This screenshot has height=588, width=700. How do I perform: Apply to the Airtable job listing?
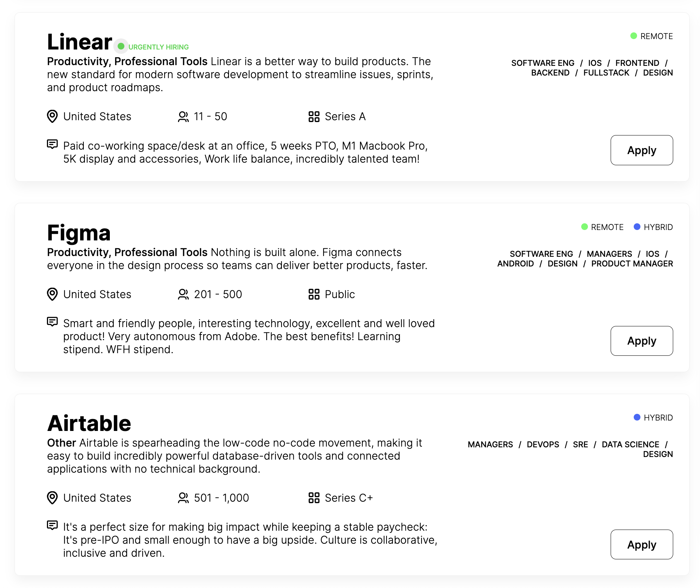(x=642, y=544)
